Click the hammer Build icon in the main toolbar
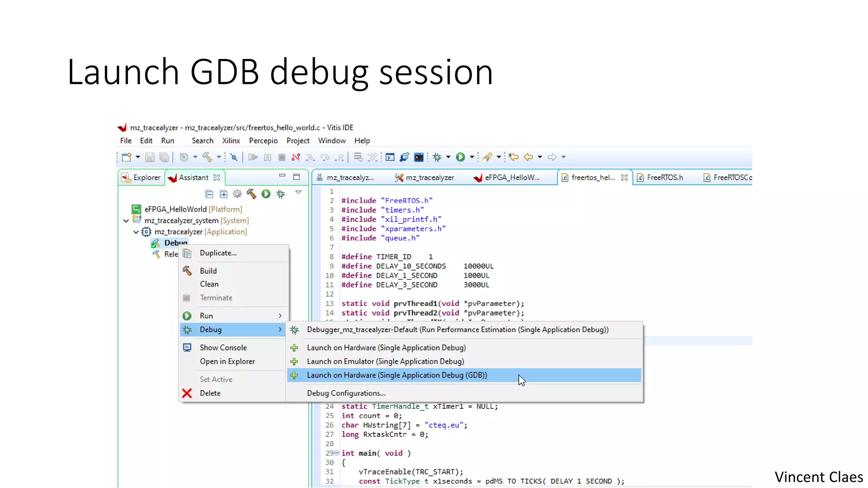Image resolution: width=868 pixels, height=488 pixels. (x=207, y=157)
